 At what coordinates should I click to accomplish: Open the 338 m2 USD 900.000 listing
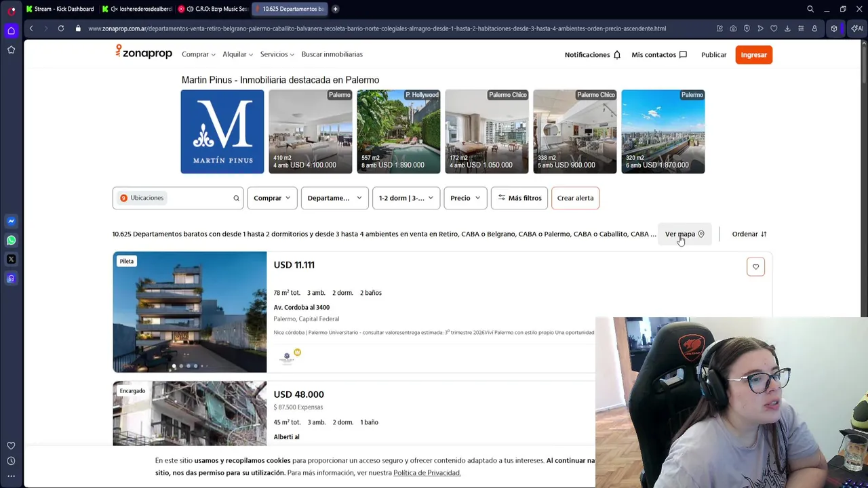pyautogui.click(x=575, y=131)
